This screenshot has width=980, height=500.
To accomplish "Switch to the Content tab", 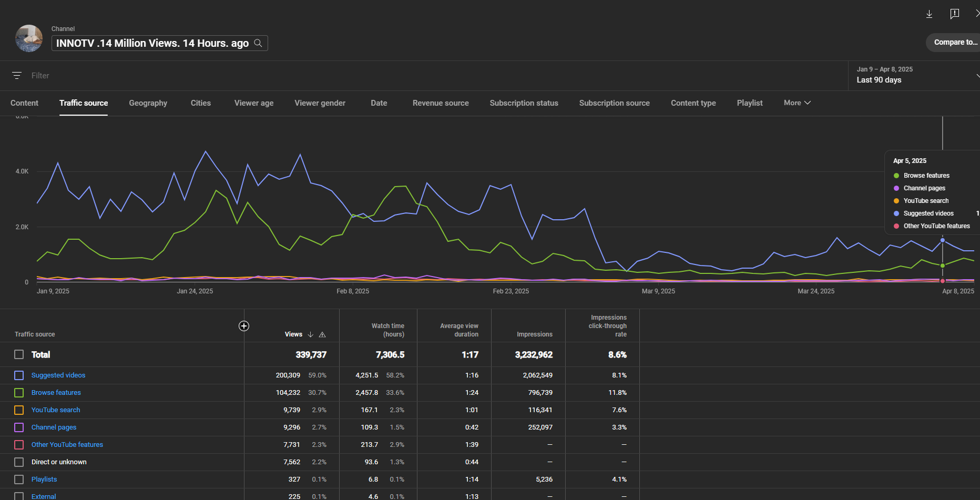I will [x=24, y=103].
